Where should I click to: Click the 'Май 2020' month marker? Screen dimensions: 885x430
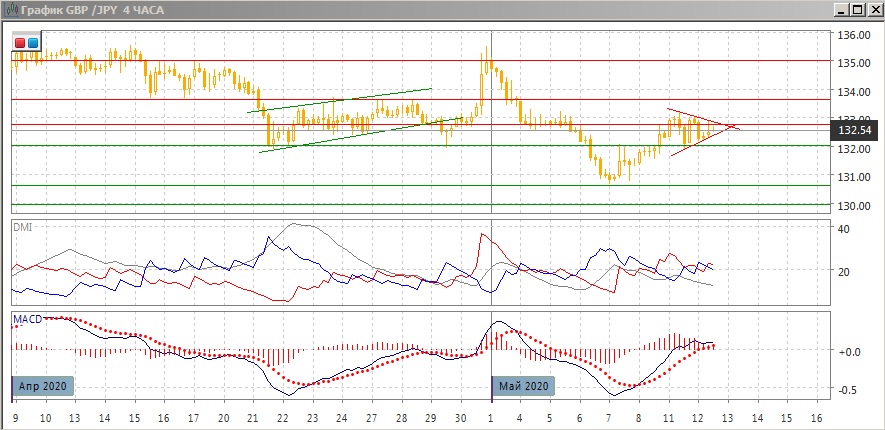(523, 387)
